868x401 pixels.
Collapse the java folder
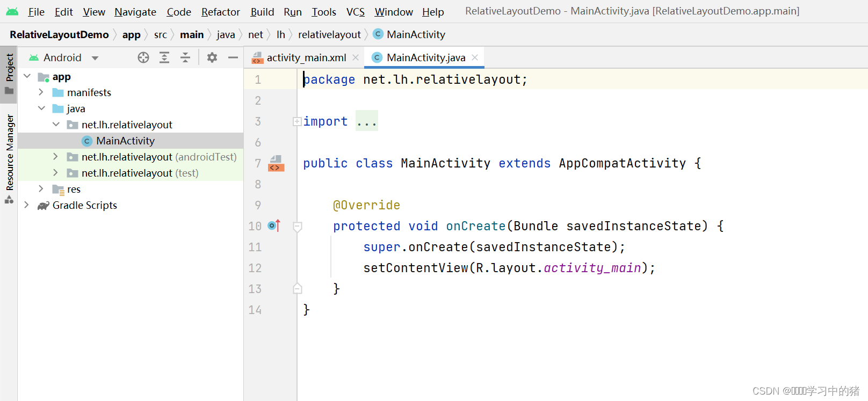tap(41, 108)
